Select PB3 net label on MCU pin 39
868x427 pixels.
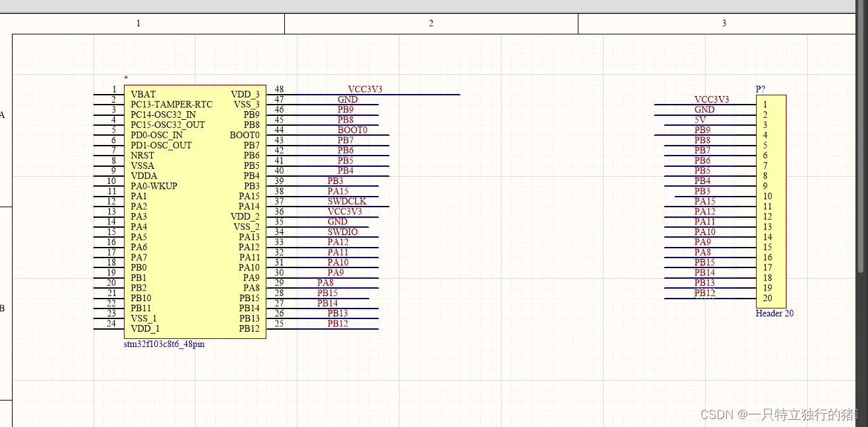click(335, 181)
